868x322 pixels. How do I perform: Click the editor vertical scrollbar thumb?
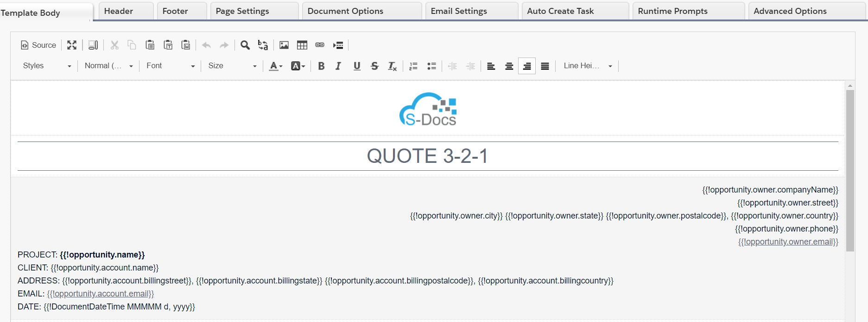point(850,170)
